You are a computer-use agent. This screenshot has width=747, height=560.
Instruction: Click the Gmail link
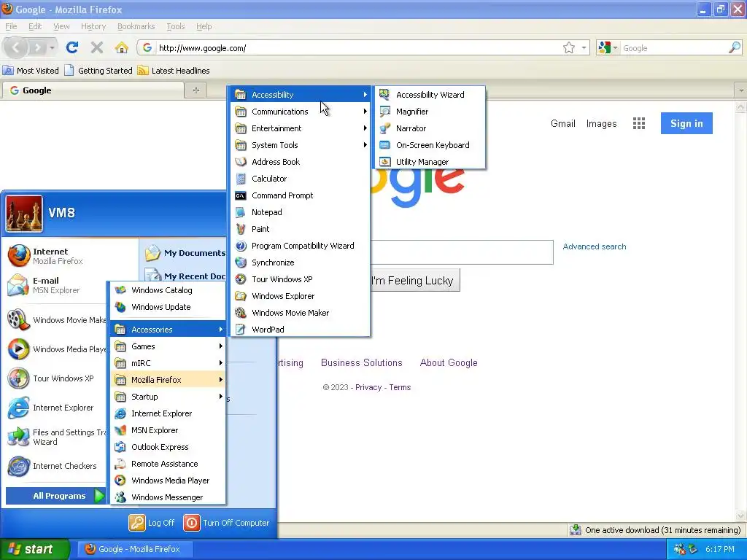pyautogui.click(x=563, y=124)
